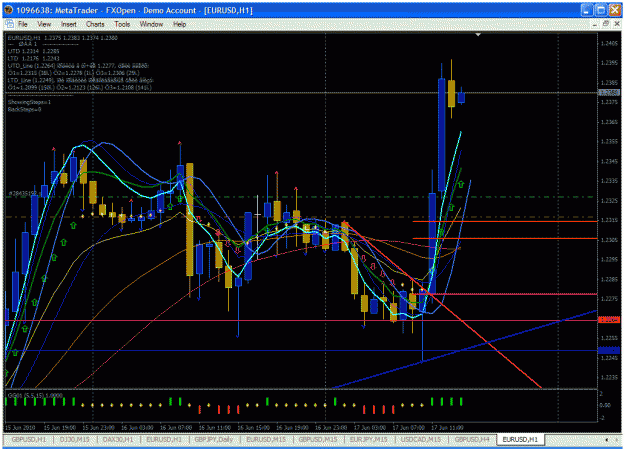
Task: Switch to the GBPUSD,H4 chart tab
Action: click(472, 439)
